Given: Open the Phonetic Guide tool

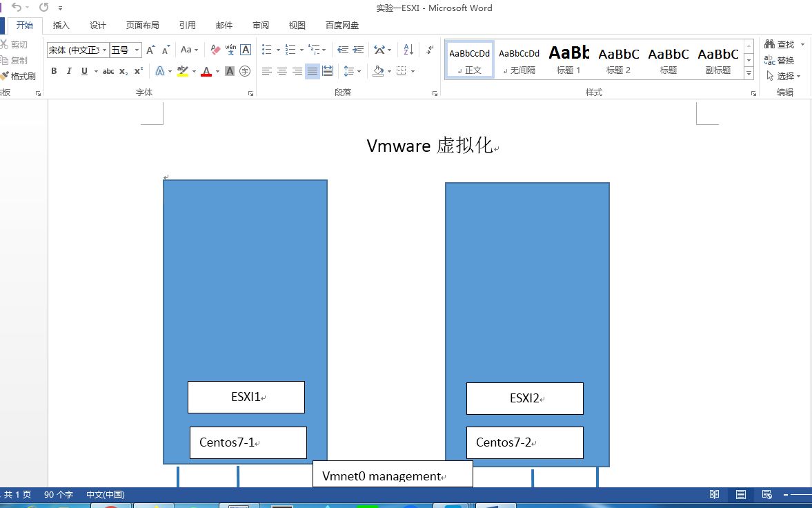Looking at the screenshot, I should click(230, 49).
